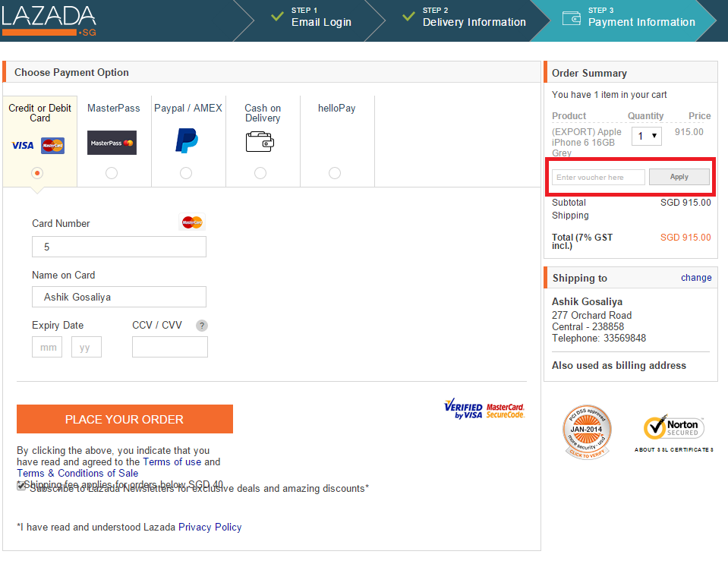Focus the expiry month mm field
Screen dimensions: 728x567
[x=47, y=348]
